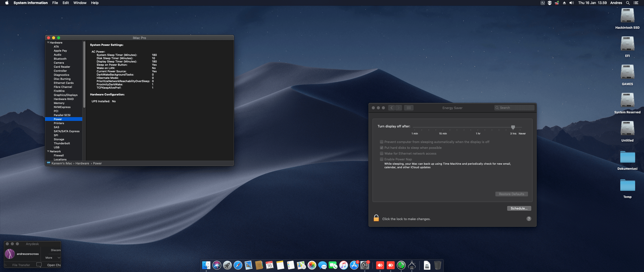Open the EFI drive icon on the desktop

[x=627, y=44]
